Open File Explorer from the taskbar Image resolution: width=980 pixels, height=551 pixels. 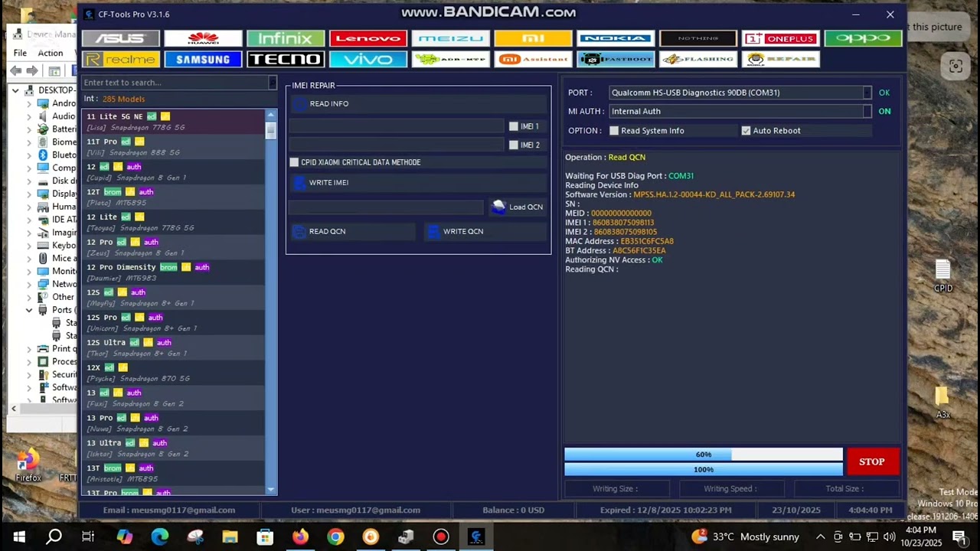pyautogui.click(x=230, y=536)
